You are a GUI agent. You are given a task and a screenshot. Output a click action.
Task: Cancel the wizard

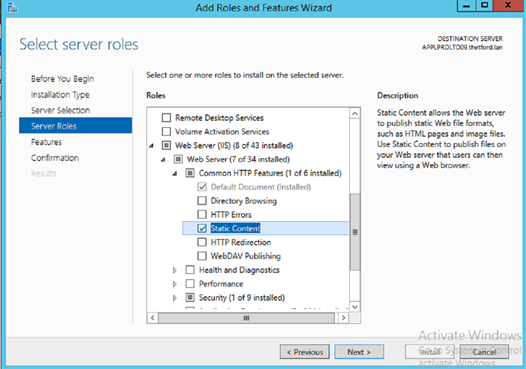click(x=484, y=352)
